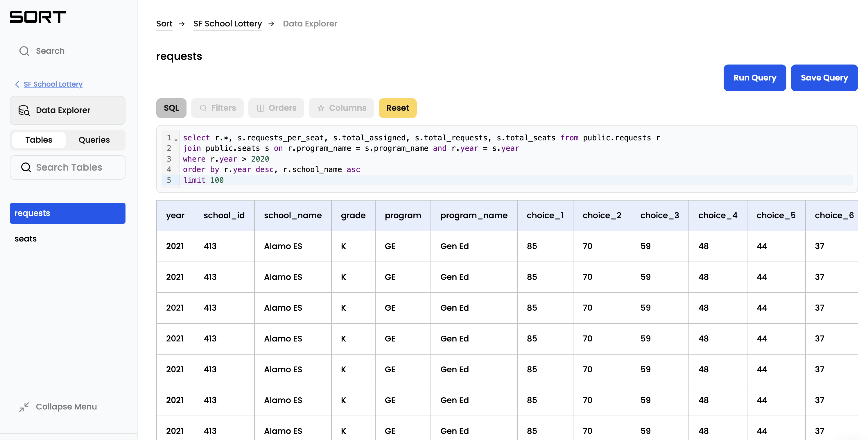Click 'Alamo ES' in the first row

pyautogui.click(x=283, y=246)
